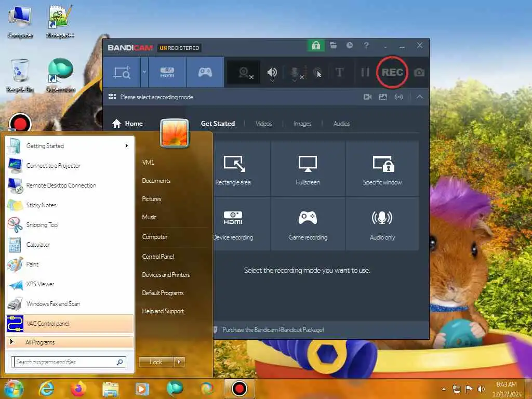Select screen recording mode in Bandicam toolbar
This screenshot has width=532, height=399.
pyautogui.click(x=122, y=72)
